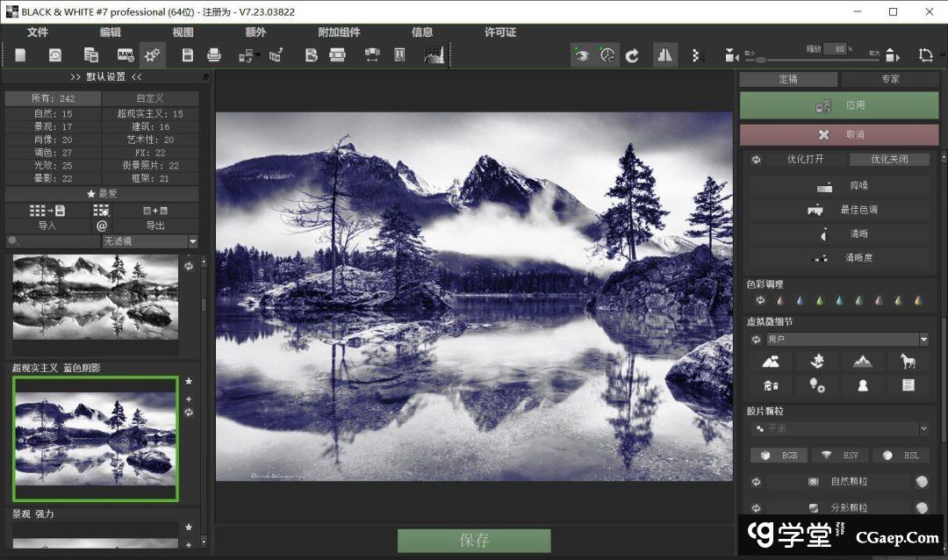Select RGB grain mode
The height and width of the screenshot is (560, 948).
[779, 455]
